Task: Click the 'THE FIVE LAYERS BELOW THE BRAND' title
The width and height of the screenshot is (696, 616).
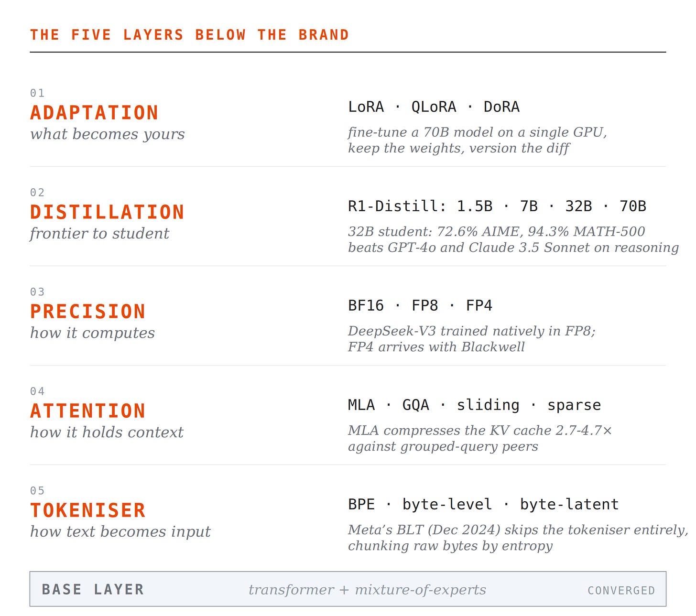Action: coord(190,35)
